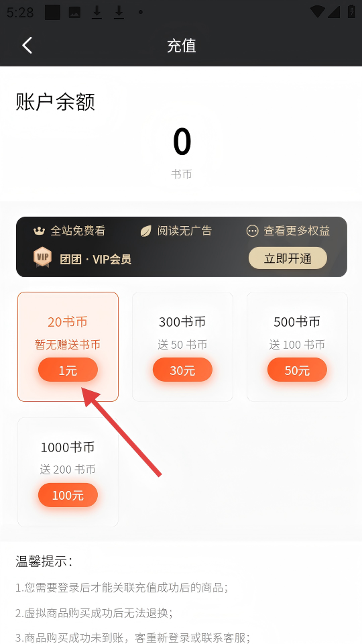Tap the battery icon in status bar
The width and height of the screenshot is (362, 644).
coord(351,11)
